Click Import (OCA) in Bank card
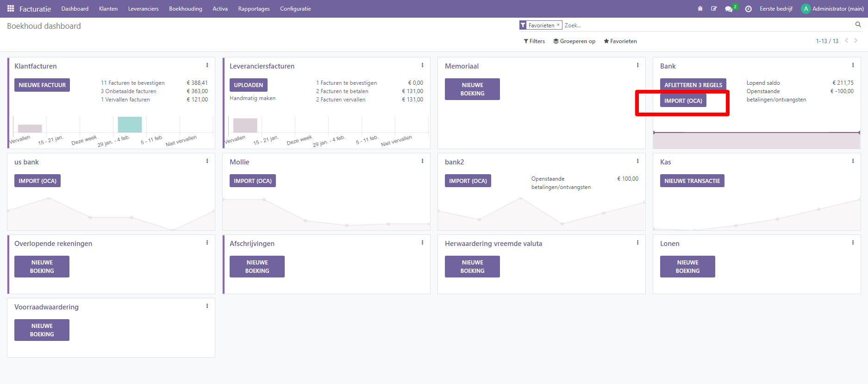The width and height of the screenshot is (868, 384). 683,101
